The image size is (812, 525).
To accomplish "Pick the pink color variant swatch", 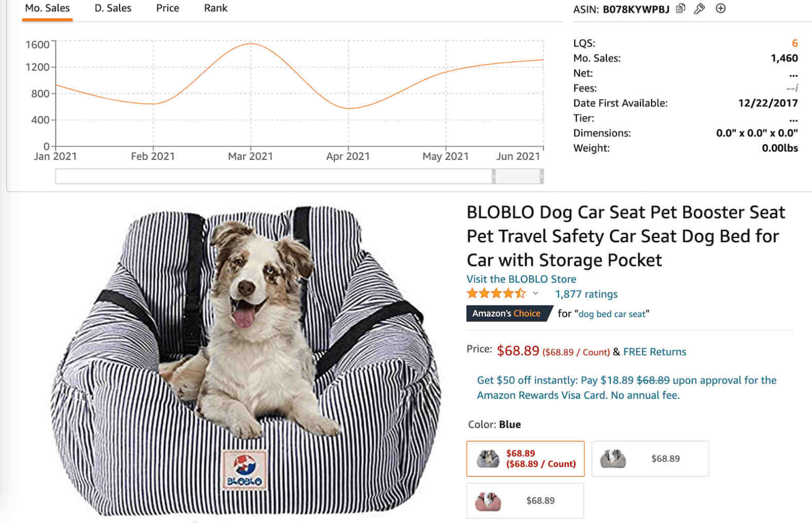I will click(525, 500).
